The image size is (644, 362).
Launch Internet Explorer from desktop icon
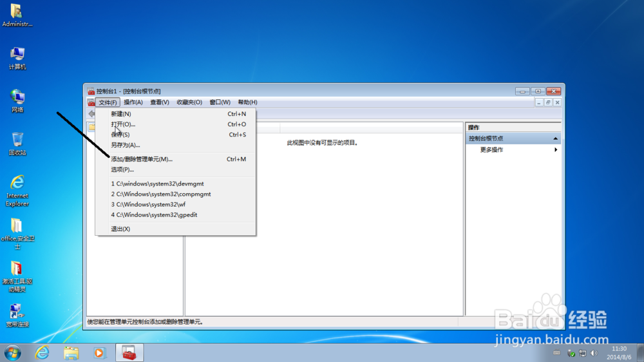[x=17, y=191]
